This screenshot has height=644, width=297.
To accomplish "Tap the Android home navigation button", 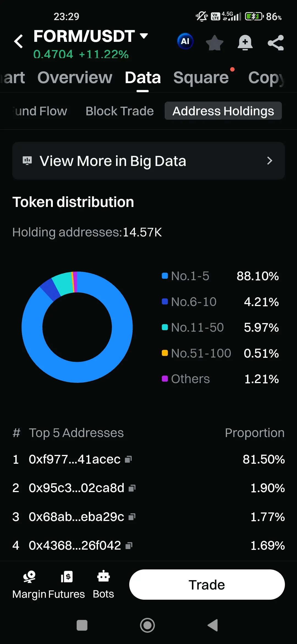I will click(147, 625).
